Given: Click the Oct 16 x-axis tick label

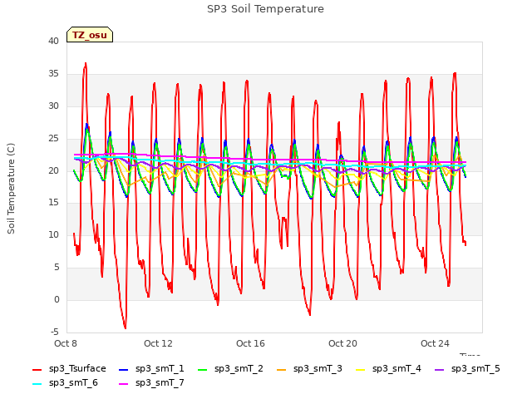Looking at the screenshot, I should 250,343.
